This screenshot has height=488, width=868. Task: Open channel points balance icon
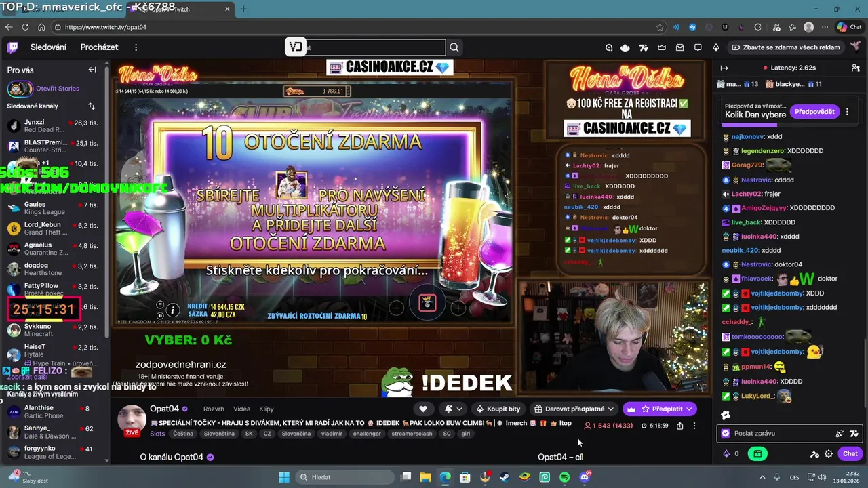pyautogui.click(x=727, y=453)
